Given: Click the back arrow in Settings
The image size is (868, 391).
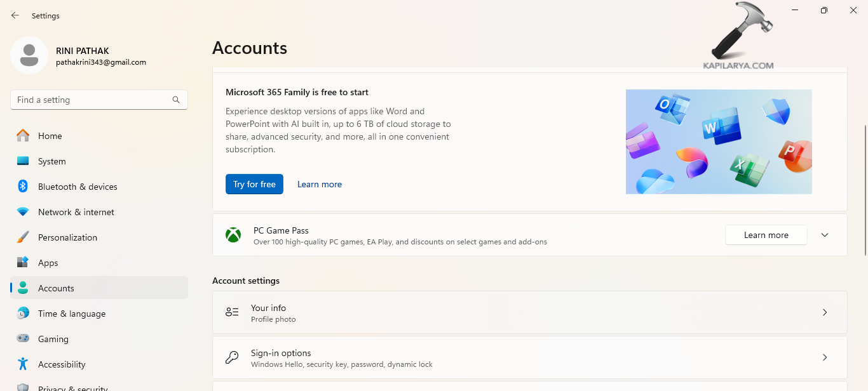Looking at the screenshot, I should pyautogui.click(x=15, y=15).
